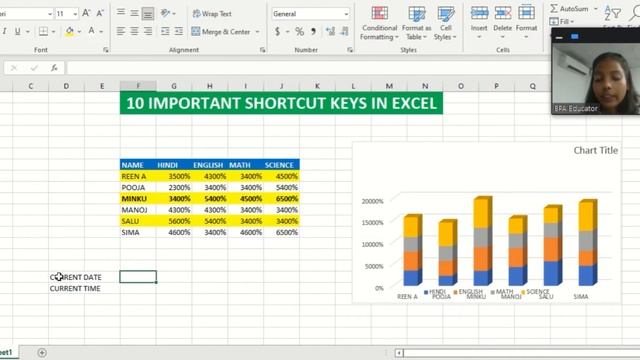The height and width of the screenshot is (360, 640).
Task: Click the Insert Function fx icon
Action: tap(54, 68)
